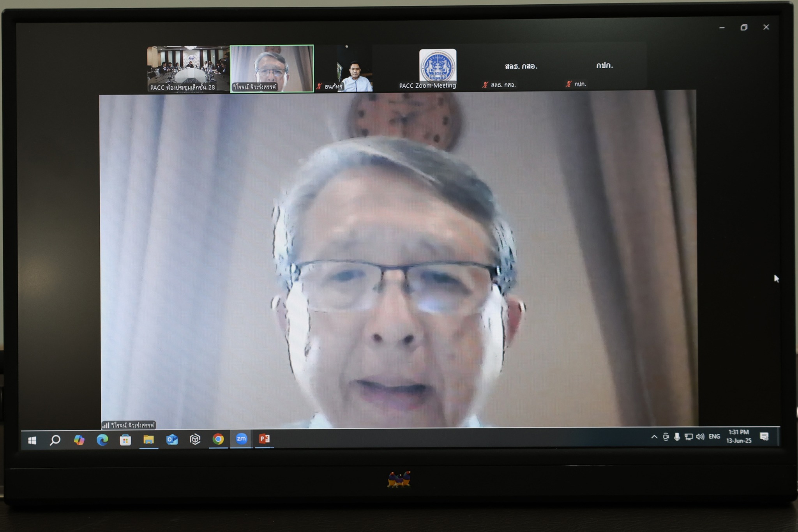Select PACC meeting room 28 thumbnail
The width and height of the screenshot is (798, 532).
(x=188, y=69)
